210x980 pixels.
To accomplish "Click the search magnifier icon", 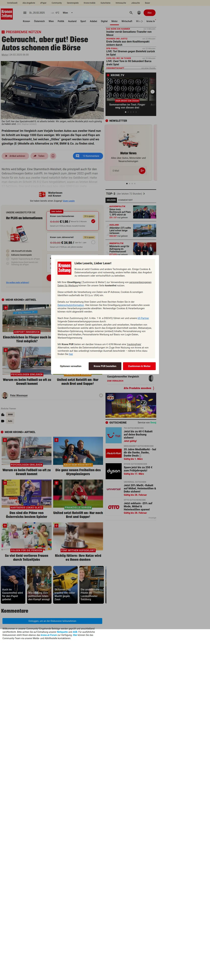I will 131,13.
